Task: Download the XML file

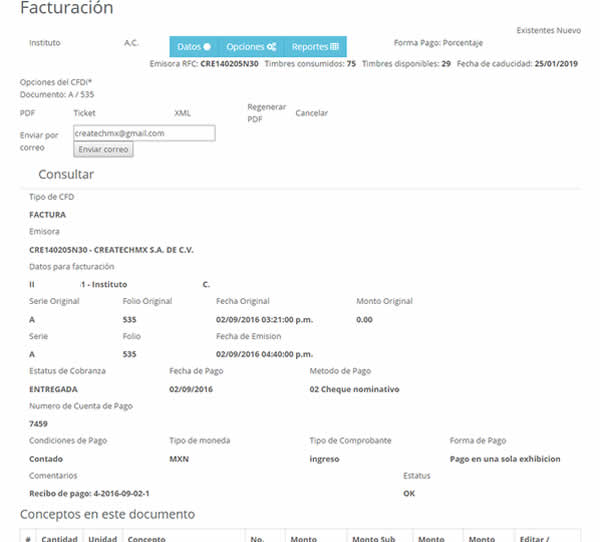Action: [x=182, y=113]
